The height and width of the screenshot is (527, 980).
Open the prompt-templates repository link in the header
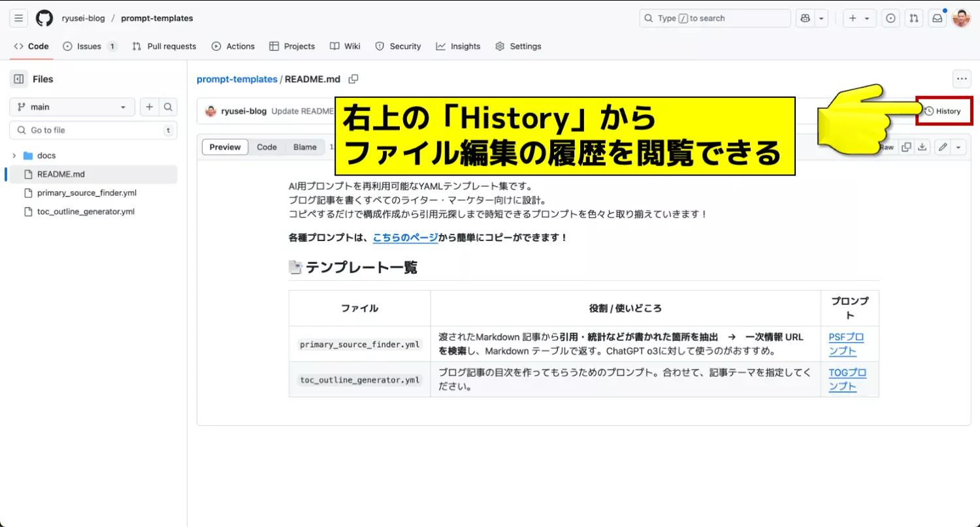157,18
